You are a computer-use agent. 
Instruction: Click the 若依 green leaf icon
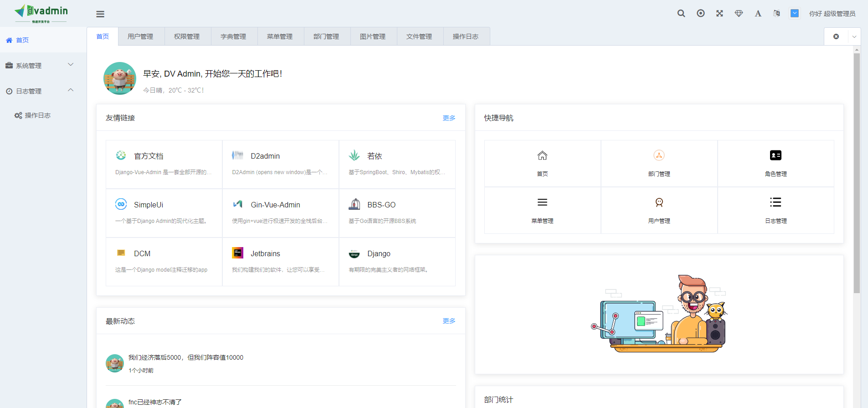tap(354, 155)
